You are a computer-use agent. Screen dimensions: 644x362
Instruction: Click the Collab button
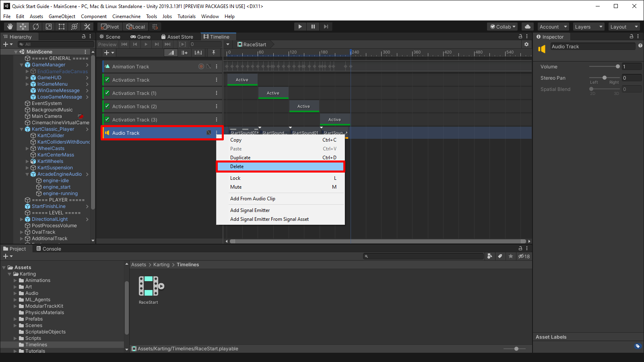pos(502,27)
